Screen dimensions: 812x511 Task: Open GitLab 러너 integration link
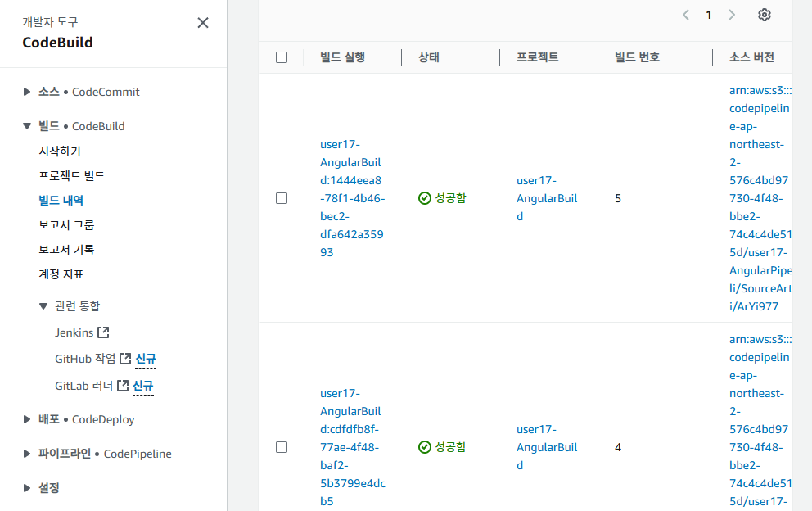tap(83, 386)
